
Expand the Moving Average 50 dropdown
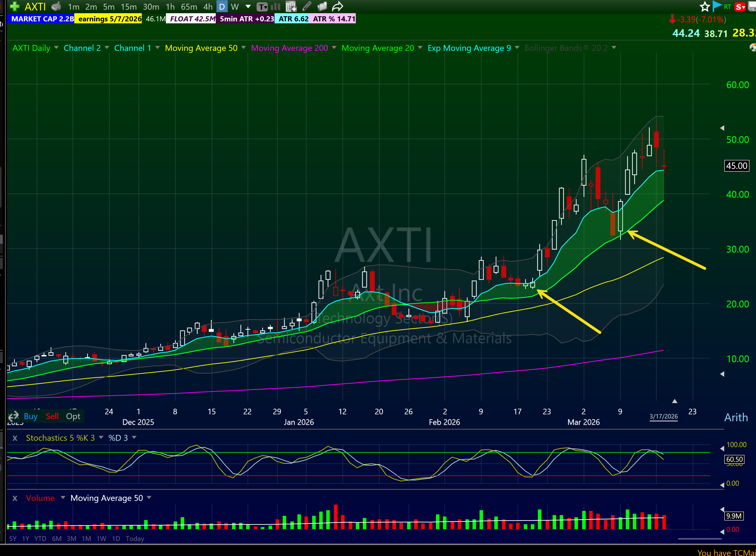coord(244,48)
